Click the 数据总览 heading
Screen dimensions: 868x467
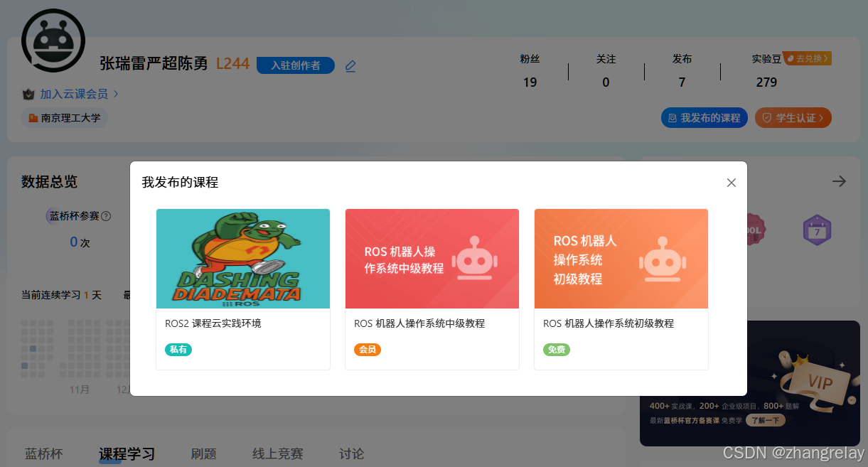click(x=49, y=182)
